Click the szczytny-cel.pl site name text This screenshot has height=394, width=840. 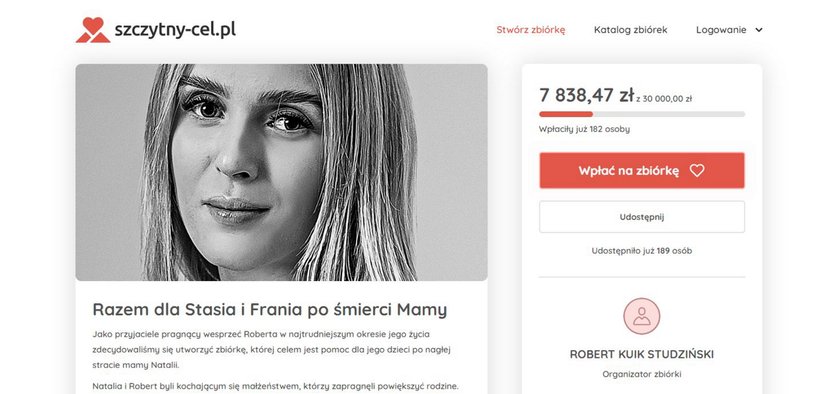175,29
